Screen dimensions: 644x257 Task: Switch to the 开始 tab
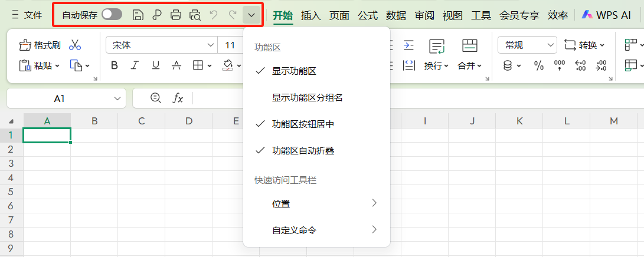pos(283,15)
